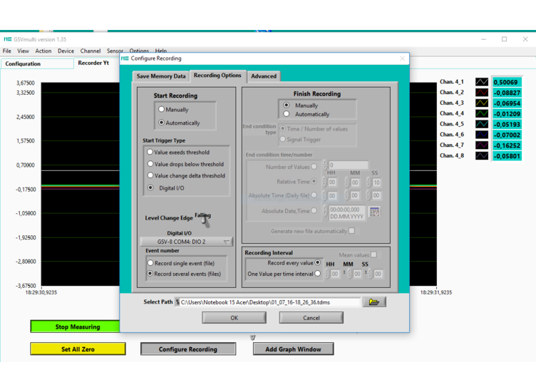Choose Value exceeds threshold trigger type
Screen dimensions: 536x392
tap(150, 152)
